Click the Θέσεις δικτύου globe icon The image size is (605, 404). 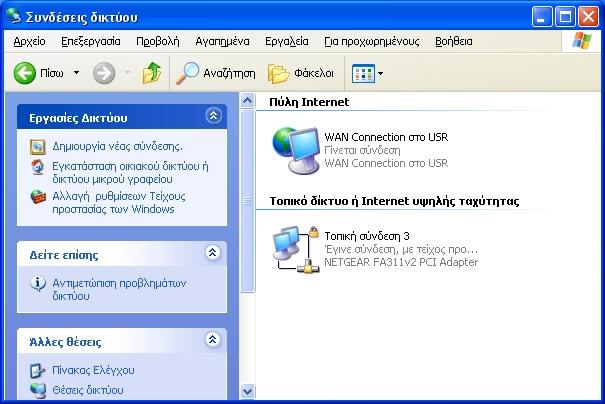click(x=38, y=390)
